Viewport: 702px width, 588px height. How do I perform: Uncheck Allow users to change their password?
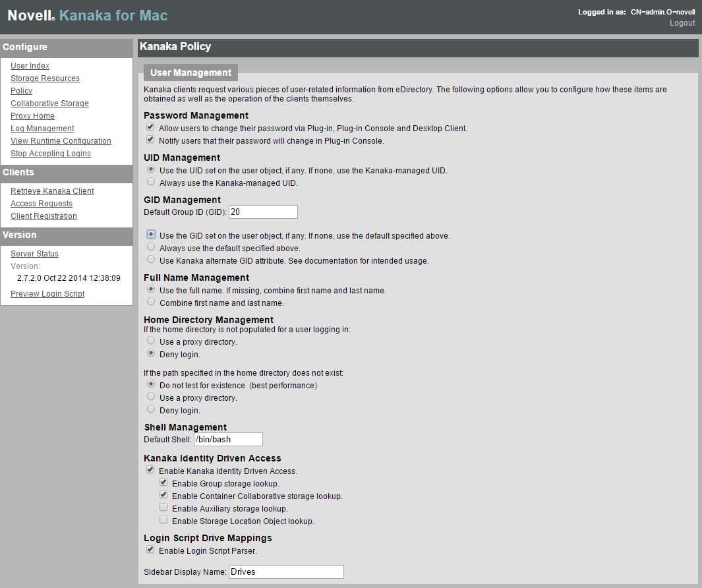150,127
